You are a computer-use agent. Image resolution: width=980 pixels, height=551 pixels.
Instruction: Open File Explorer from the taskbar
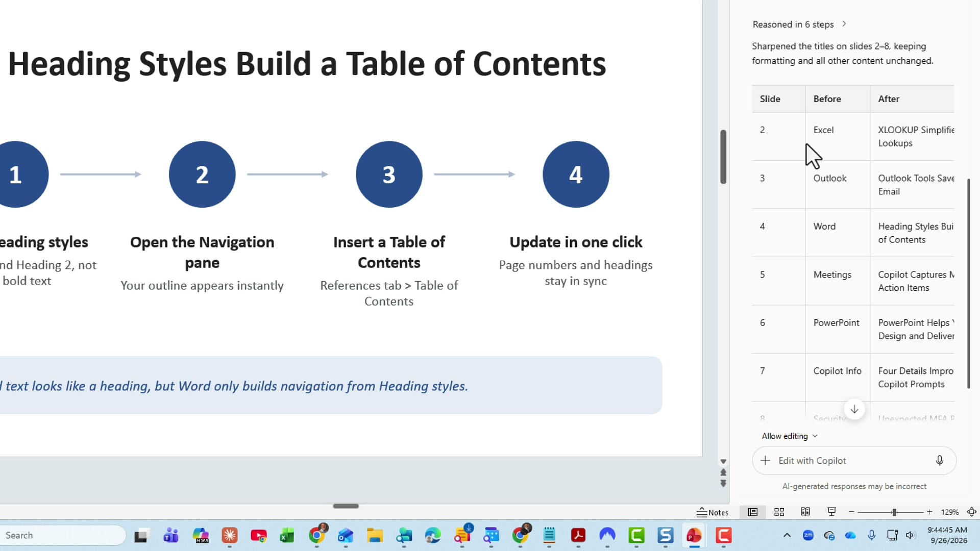click(x=375, y=535)
